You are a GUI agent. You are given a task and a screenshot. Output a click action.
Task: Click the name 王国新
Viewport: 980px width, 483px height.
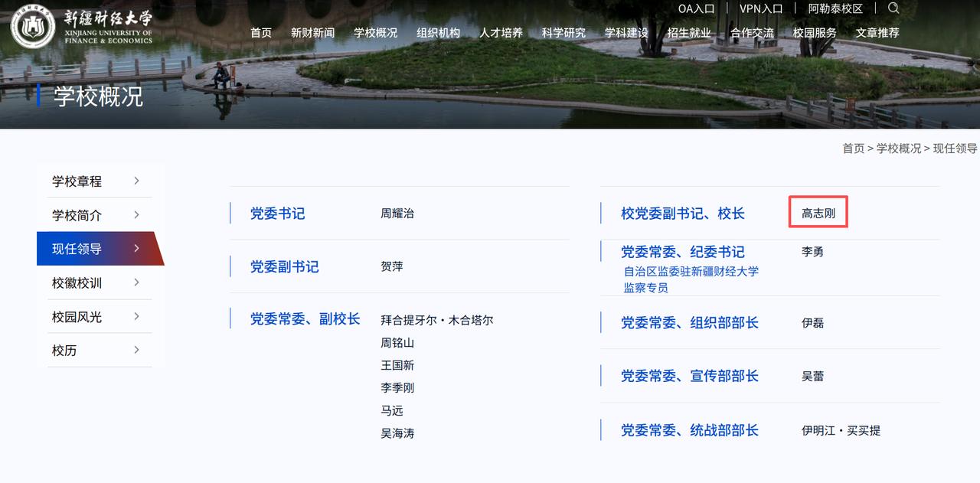(397, 365)
